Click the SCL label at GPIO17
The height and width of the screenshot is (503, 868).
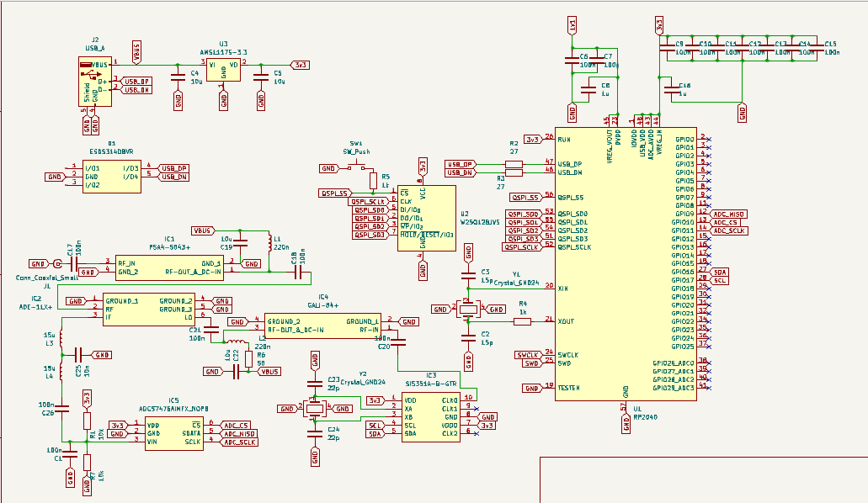[x=718, y=281]
